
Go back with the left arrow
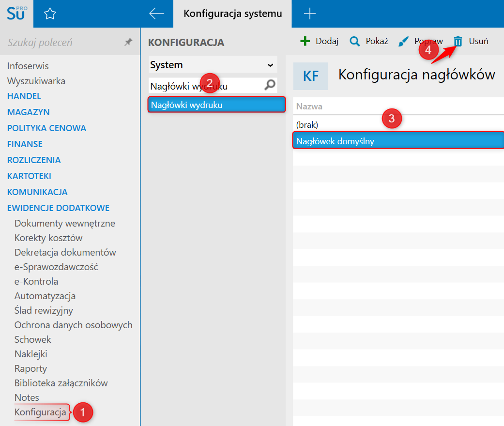click(x=156, y=14)
